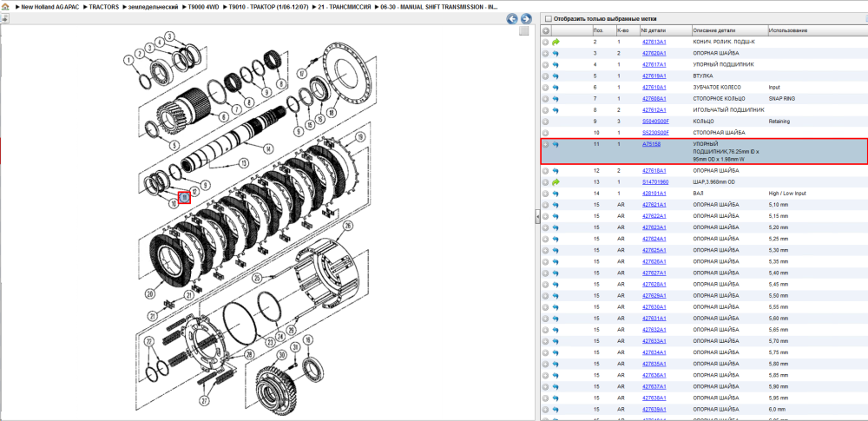Go to the catalog home icon
Screen dimensions: 868x421
tap(5, 6)
